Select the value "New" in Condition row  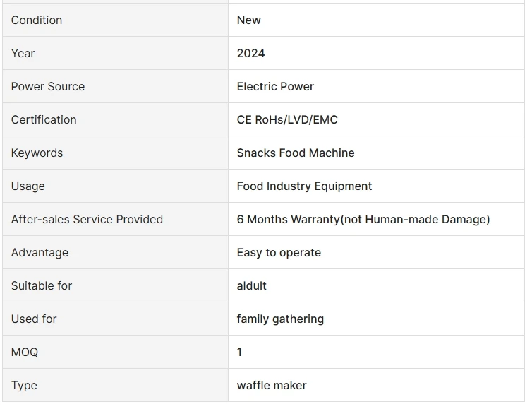click(x=249, y=20)
